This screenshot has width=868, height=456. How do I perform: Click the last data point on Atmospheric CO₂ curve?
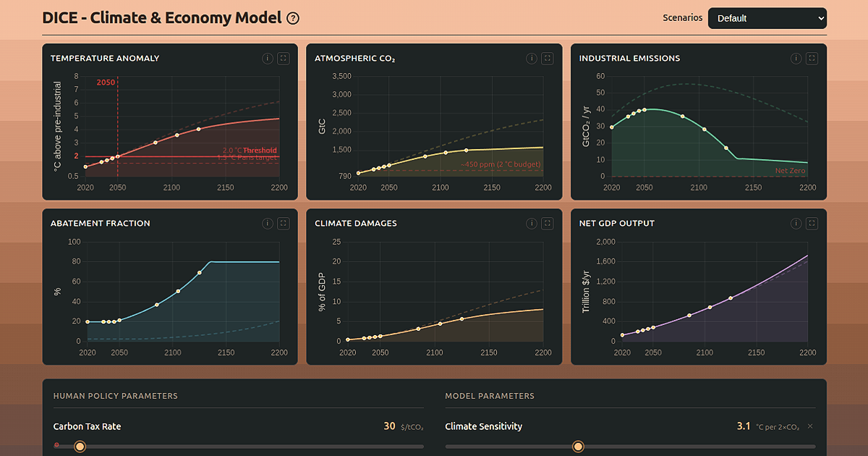pos(467,151)
